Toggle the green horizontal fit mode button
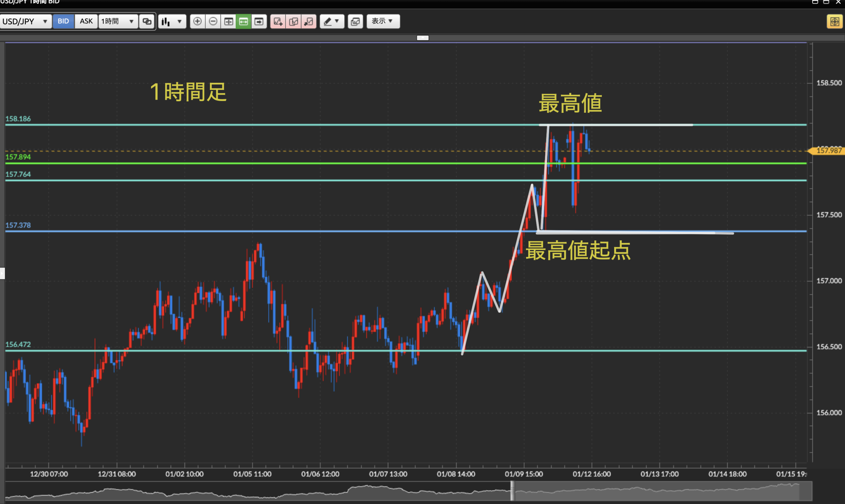This screenshot has height=504, width=845. point(244,21)
